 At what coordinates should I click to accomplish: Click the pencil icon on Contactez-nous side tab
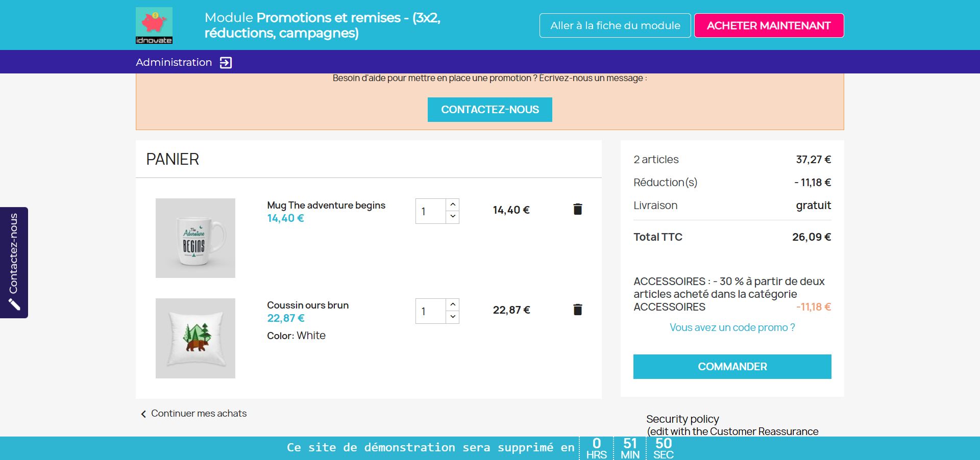[x=14, y=304]
